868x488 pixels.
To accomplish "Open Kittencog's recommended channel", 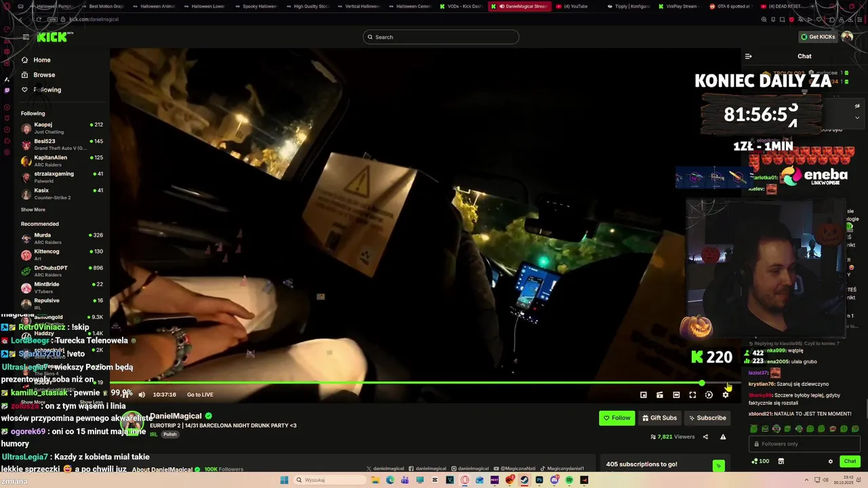I will click(x=62, y=254).
